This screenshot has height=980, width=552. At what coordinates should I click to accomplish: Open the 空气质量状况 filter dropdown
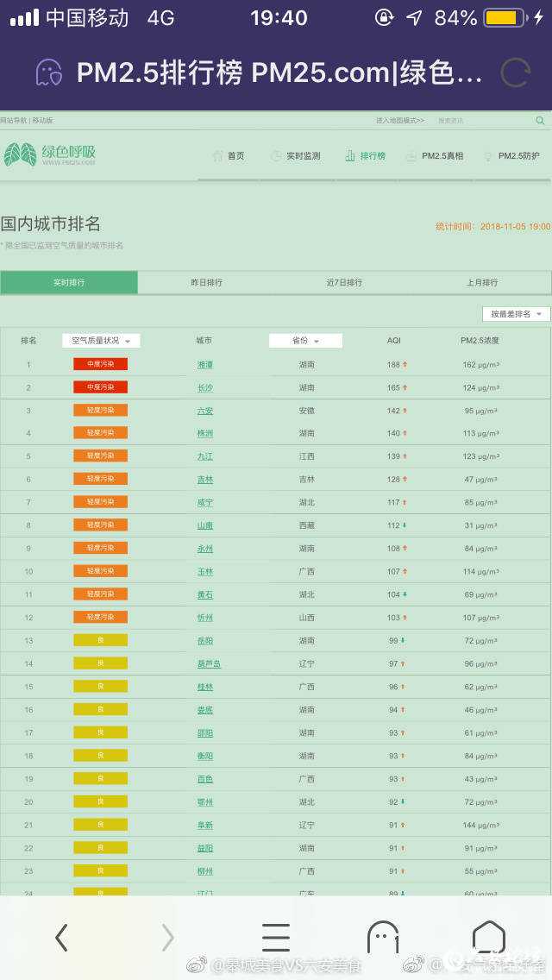[x=101, y=341]
